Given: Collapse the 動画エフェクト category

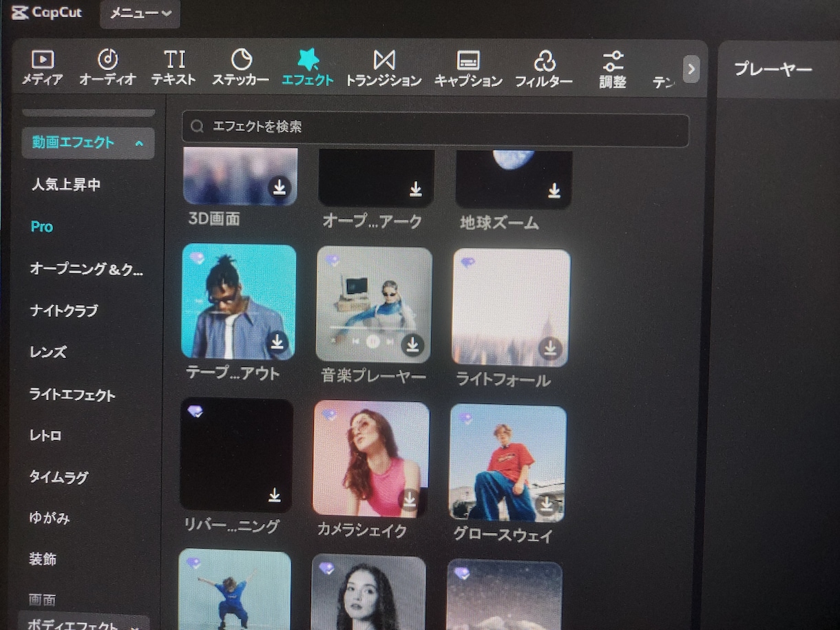Looking at the screenshot, I should coord(88,143).
